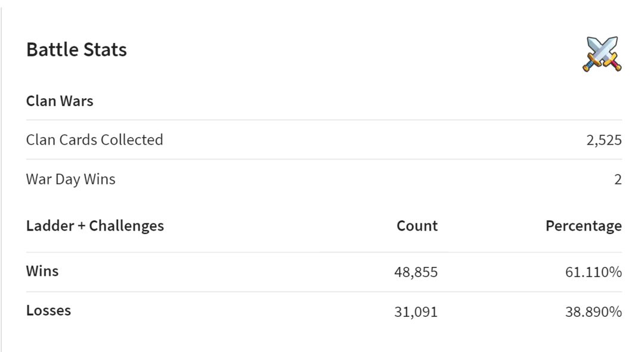Select the Wins row label
644x352 pixels.
pyautogui.click(x=42, y=271)
